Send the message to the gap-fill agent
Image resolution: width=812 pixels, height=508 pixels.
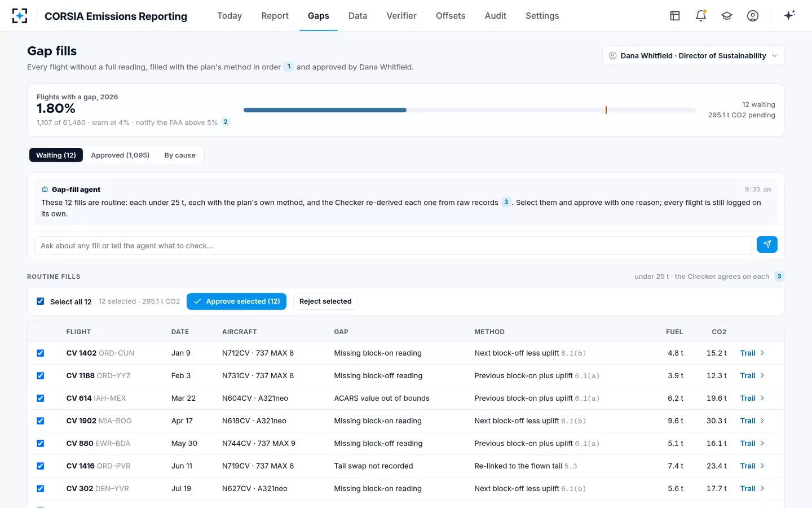pos(767,244)
